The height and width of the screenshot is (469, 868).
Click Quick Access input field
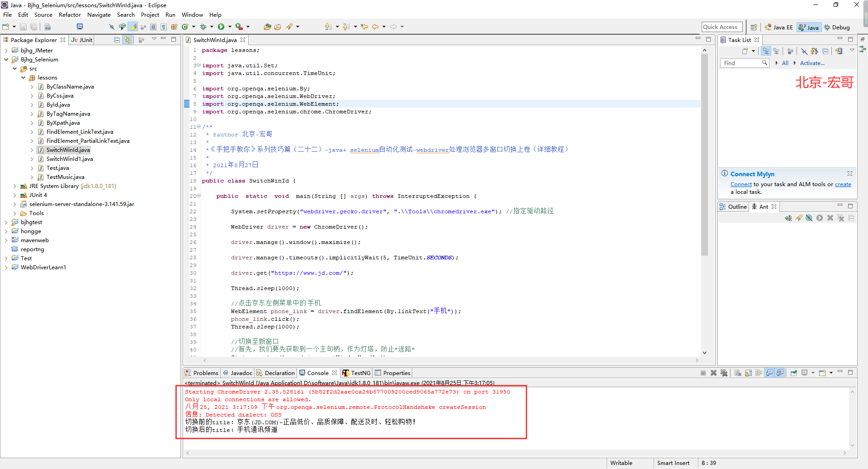[x=722, y=27]
